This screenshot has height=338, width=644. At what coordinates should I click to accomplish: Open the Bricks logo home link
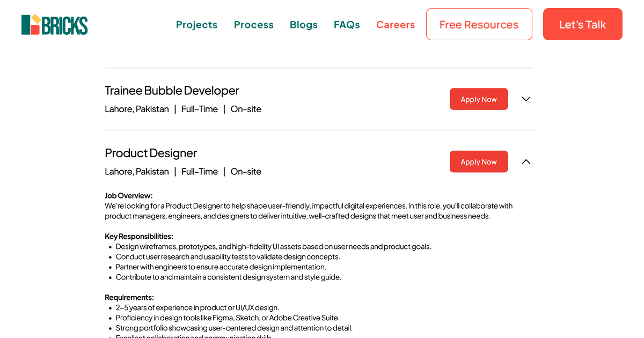pyautogui.click(x=54, y=25)
